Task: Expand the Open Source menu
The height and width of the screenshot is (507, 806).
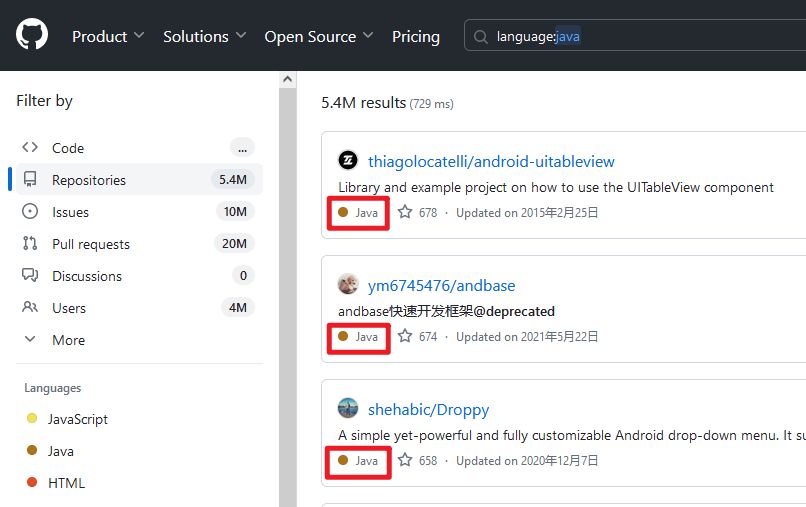Action: coord(319,37)
